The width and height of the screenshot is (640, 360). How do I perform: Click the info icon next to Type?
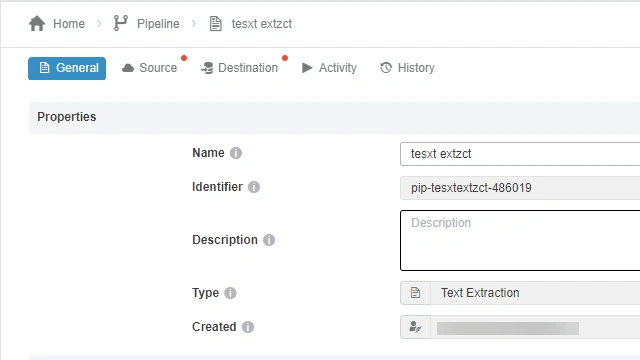230,293
